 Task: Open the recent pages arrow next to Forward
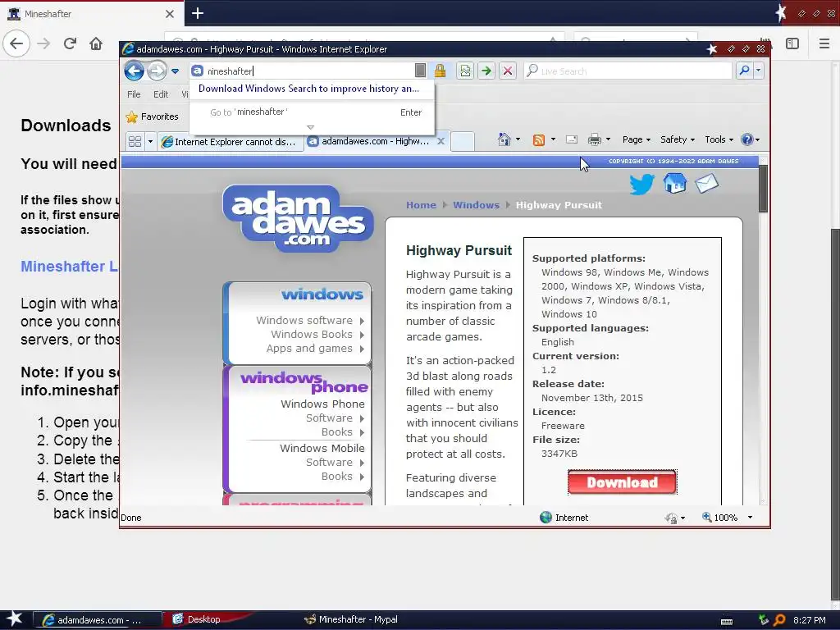(175, 71)
